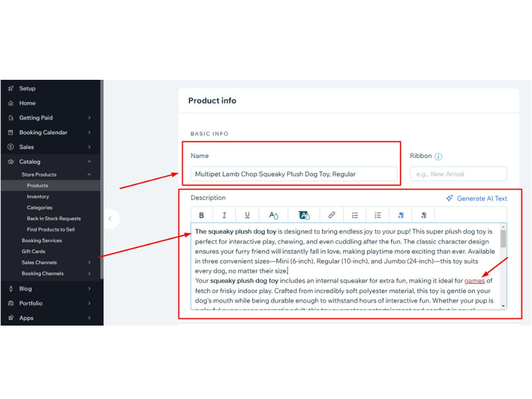Apply numbered list formatting
Viewport: 532px width, 399px height.
pos(378,215)
